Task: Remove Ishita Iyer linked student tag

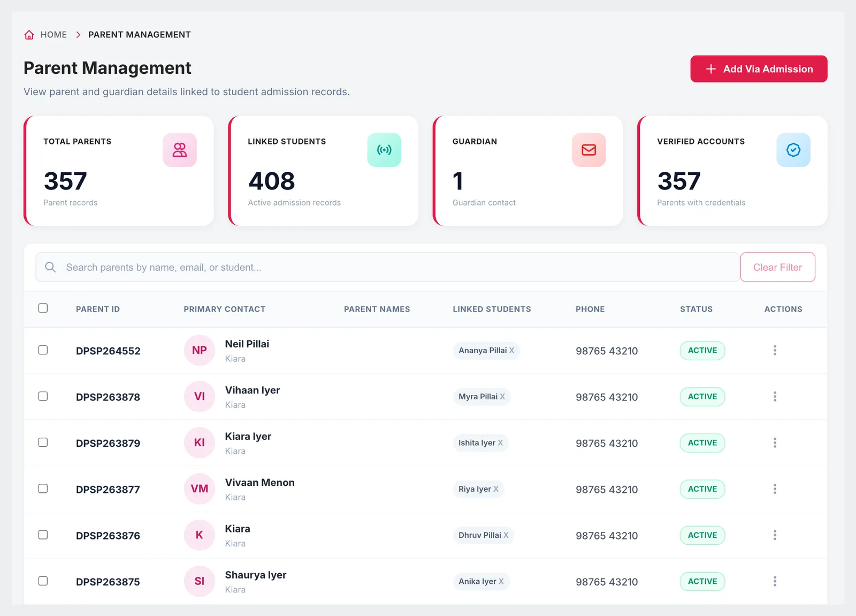Action: pos(500,443)
